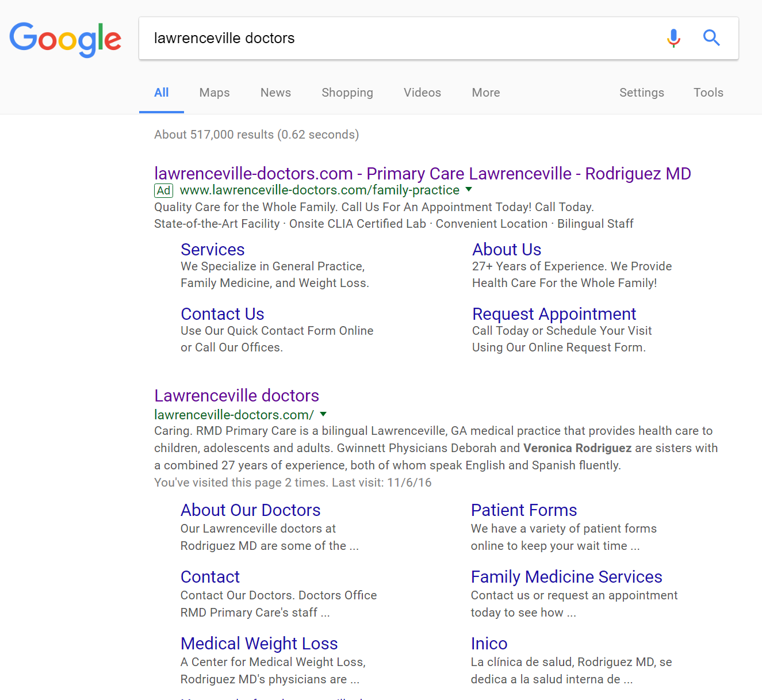762x700 pixels.
Task: Switch to the News tab
Action: tap(275, 93)
